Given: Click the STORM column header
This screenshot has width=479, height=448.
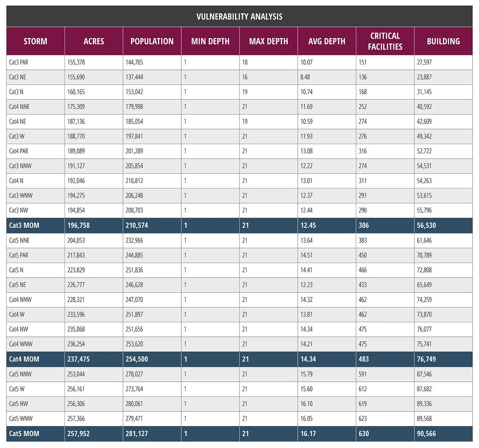Looking at the screenshot, I should click(x=35, y=41).
